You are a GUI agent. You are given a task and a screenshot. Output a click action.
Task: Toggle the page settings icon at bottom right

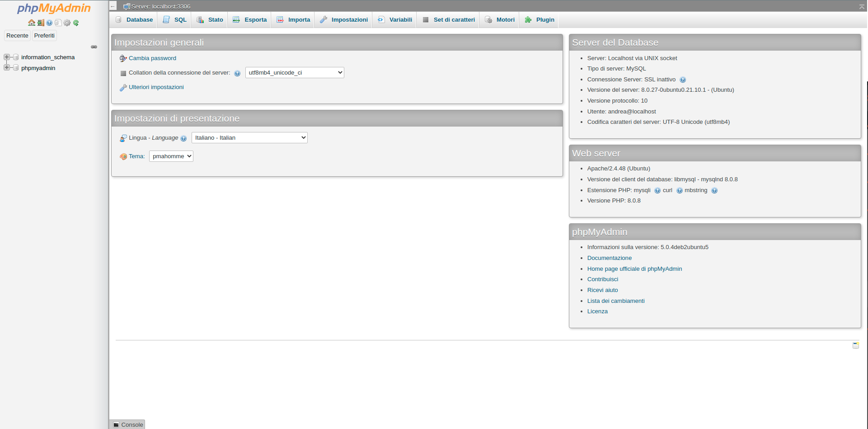pyautogui.click(x=855, y=345)
